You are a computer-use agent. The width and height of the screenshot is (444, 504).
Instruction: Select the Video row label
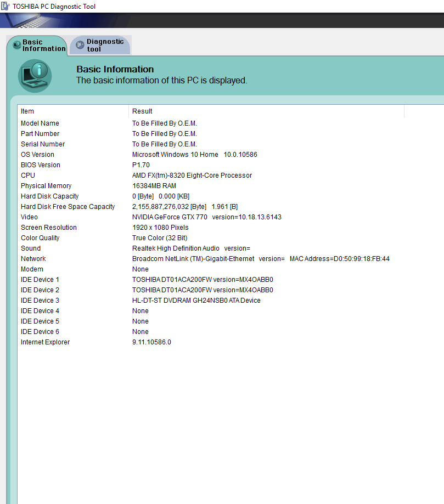(29, 217)
